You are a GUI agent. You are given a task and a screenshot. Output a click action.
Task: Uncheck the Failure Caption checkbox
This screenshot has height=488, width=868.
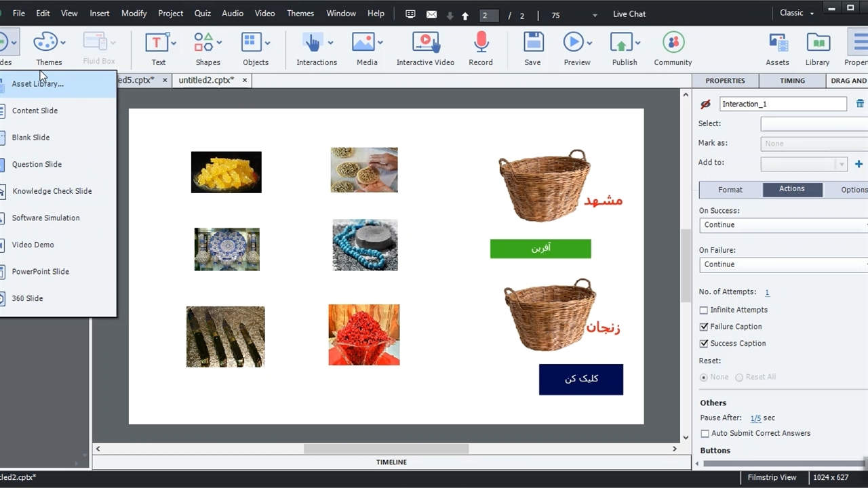tap(704, 327)
